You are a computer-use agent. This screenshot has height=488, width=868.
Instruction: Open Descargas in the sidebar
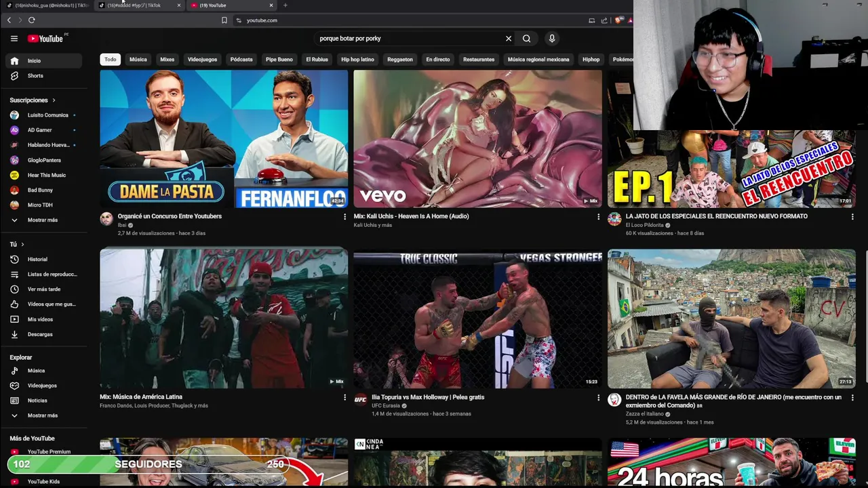43,334
